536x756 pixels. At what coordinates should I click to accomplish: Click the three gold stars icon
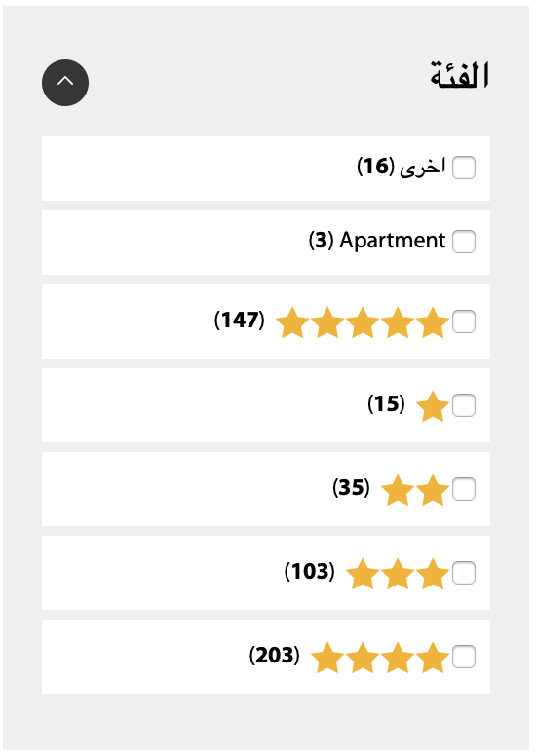coord(398,574)
